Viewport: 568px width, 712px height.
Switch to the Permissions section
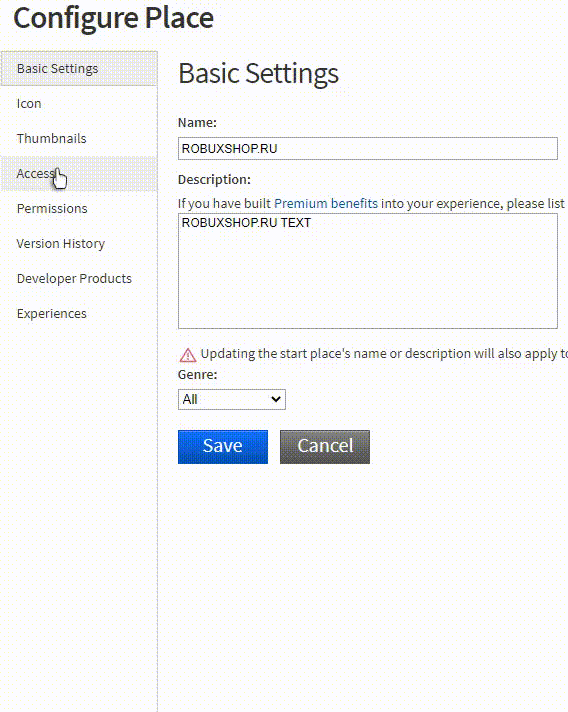(79, 208)
